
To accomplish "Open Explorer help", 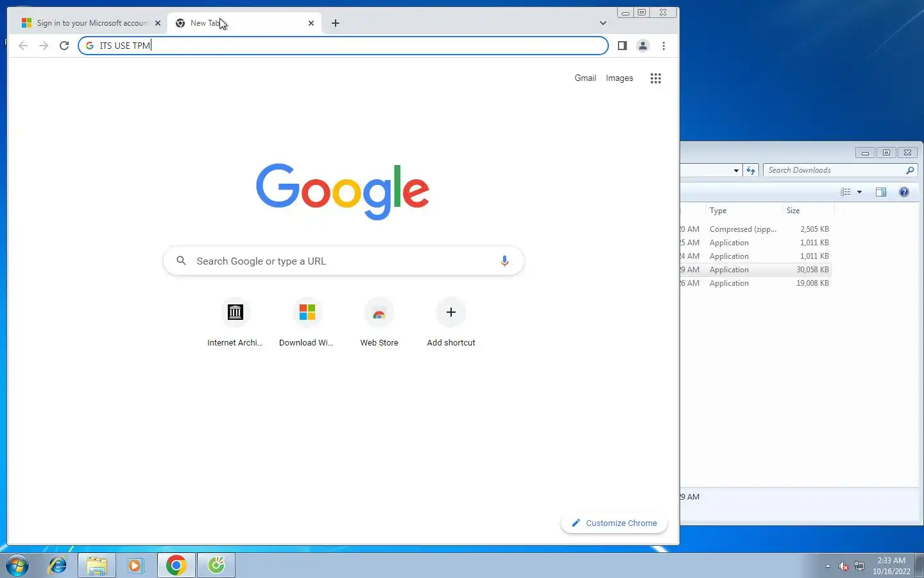I will tap(904, 192).
